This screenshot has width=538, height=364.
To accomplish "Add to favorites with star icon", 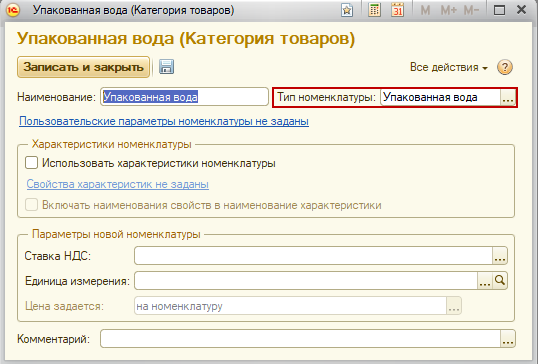I will click(x=347, y=10).
